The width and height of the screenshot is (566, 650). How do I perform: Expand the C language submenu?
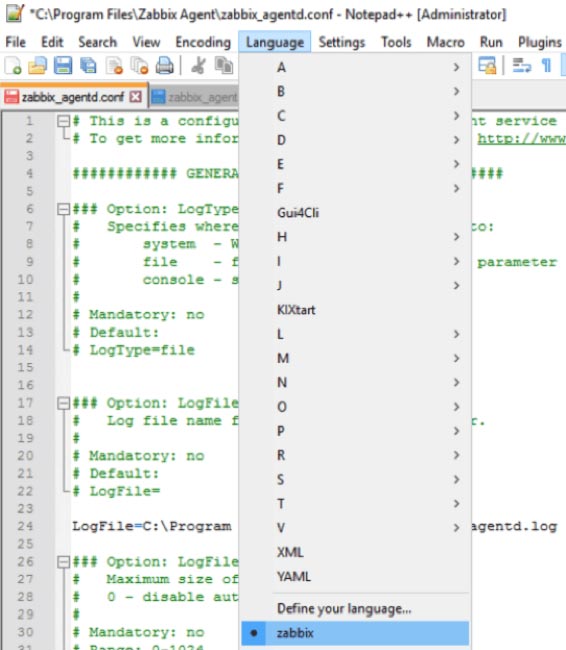point(355,116)
